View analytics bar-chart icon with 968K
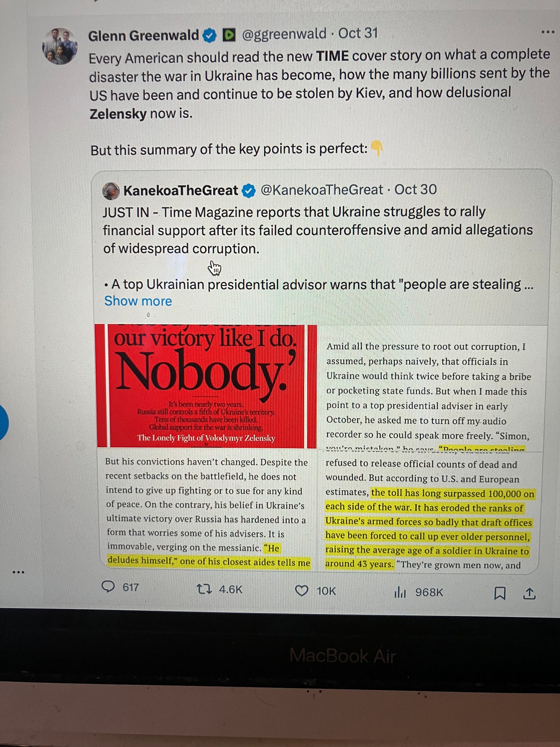The image size is (560, 747). click(x=400, y=592)
